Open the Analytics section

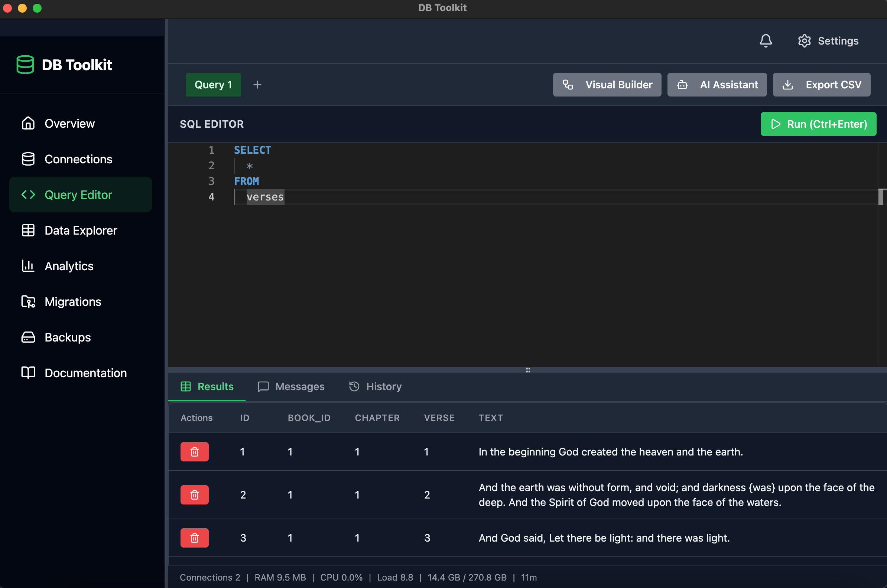tap(69, 266)
